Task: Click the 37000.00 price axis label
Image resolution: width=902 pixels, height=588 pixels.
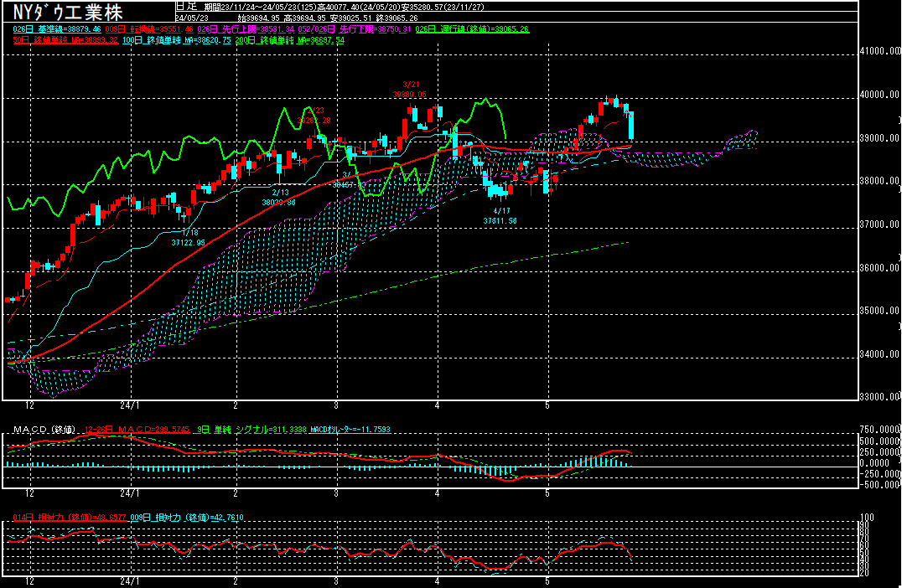Action: click(x=880, y=224)
